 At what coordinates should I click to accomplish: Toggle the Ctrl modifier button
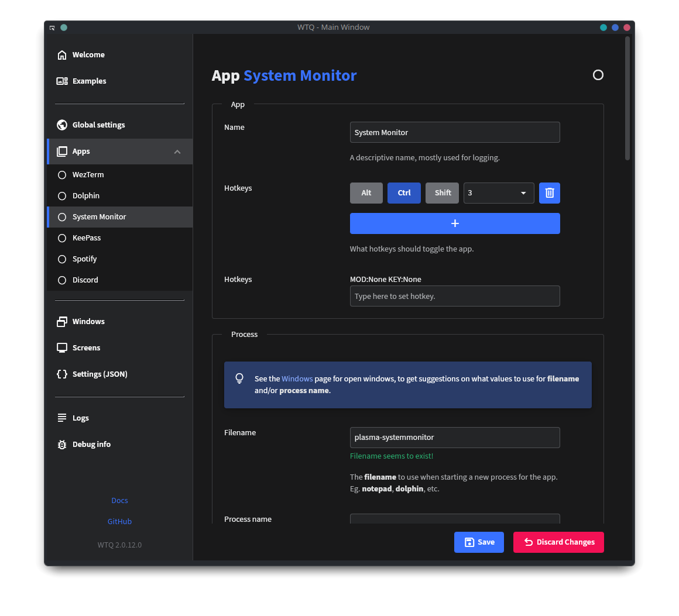(404, 193)
